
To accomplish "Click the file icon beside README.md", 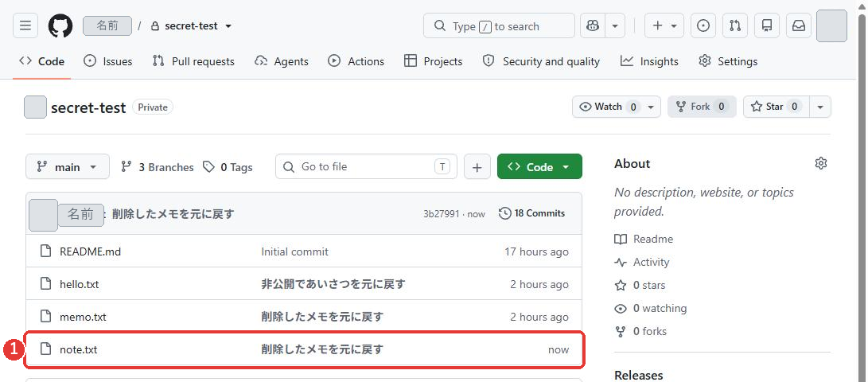I will [x=46, y=251].
